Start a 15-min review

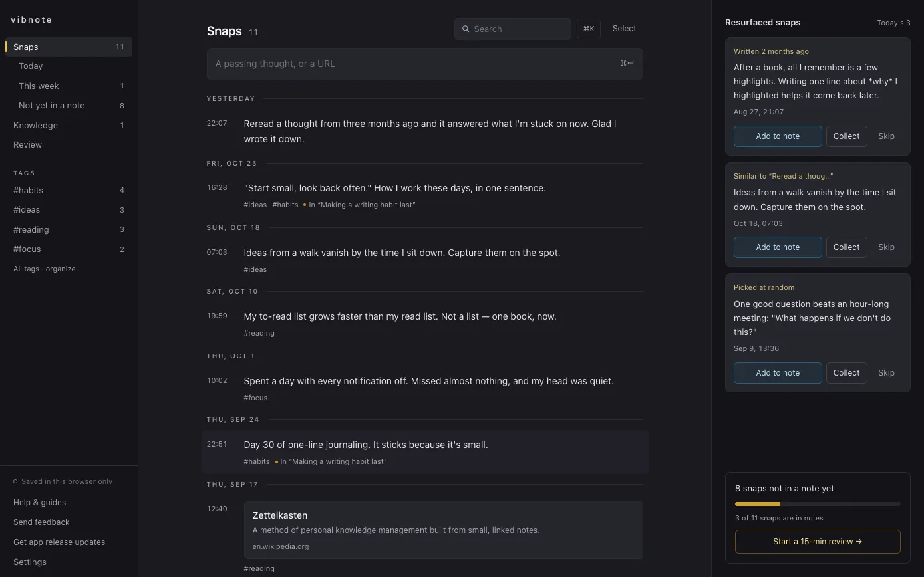[x=818, y=542]
